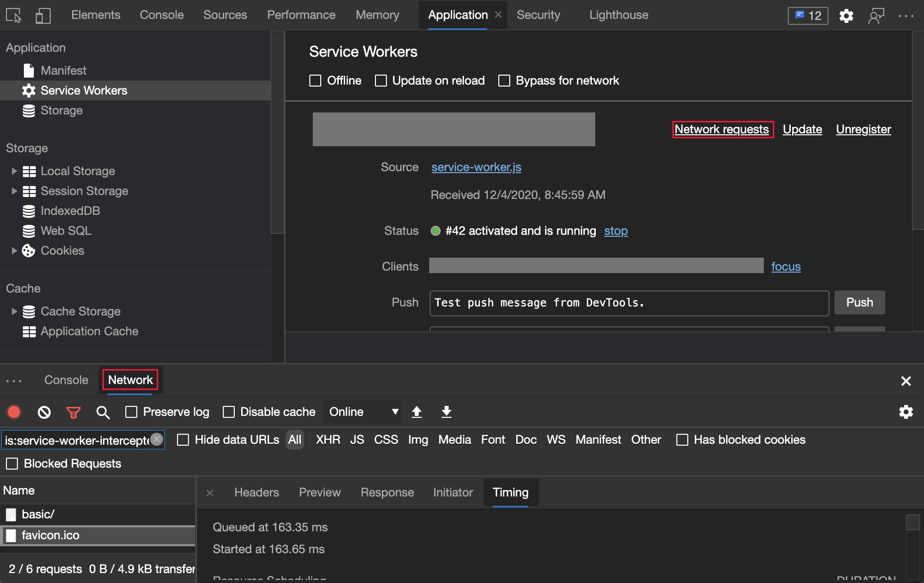Open the Online throttling dropdown
The width and height of the screenshot is (924, 583).
pyautogui.click(x=363, y=412)
